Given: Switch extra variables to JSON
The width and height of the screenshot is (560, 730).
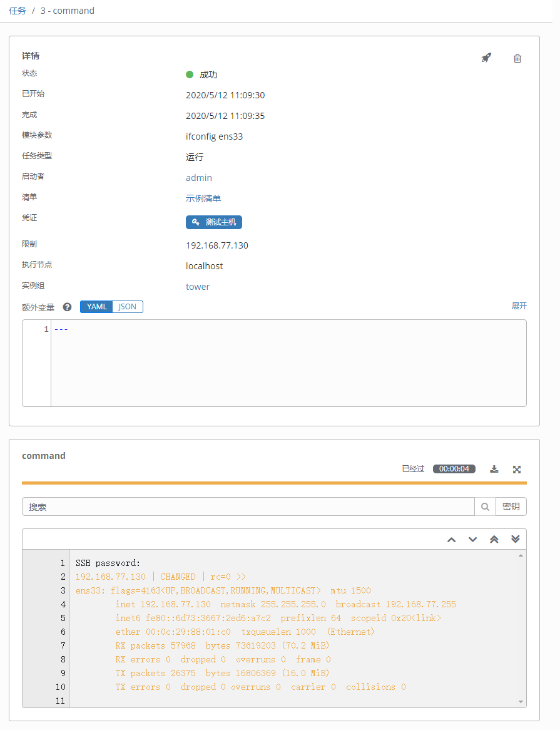Looking at the screenshot, I should 128,307.
